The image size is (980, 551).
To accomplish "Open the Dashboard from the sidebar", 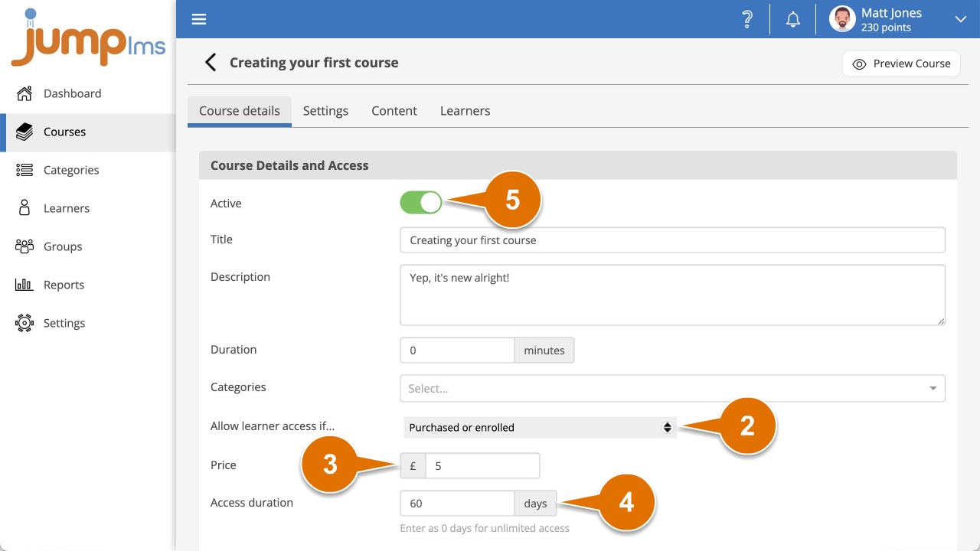I will (x=73, y=93).
